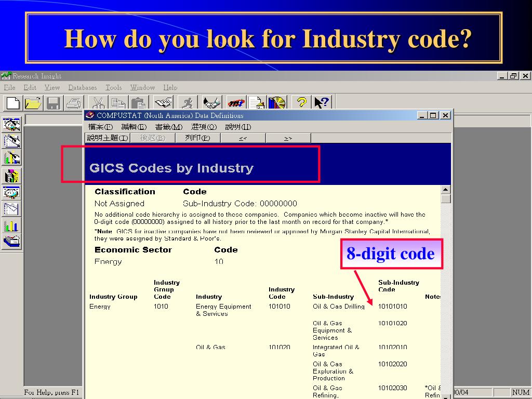Click the scissors Cut icon

click(98, 102)
